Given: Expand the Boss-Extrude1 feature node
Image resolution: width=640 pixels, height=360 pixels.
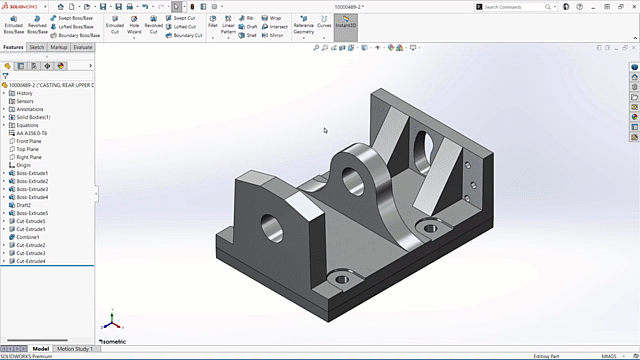Looking at the screenshot, I should click(x=4, y=173).
